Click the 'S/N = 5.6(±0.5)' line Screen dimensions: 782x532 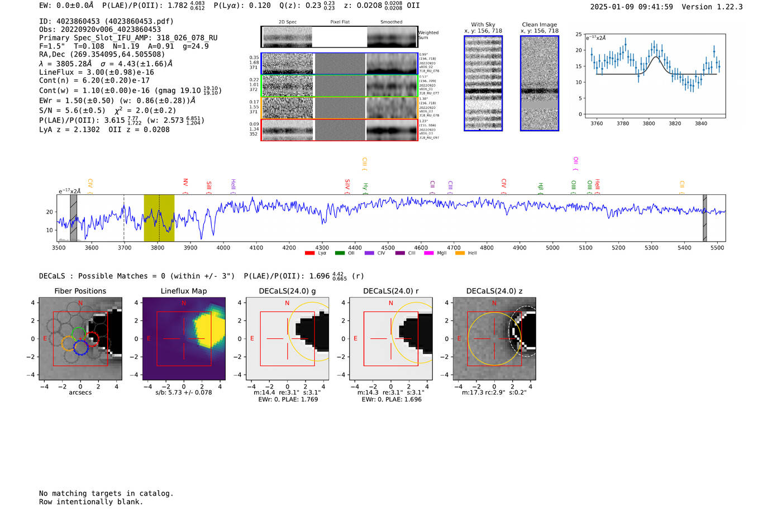(x=107, y=111)
